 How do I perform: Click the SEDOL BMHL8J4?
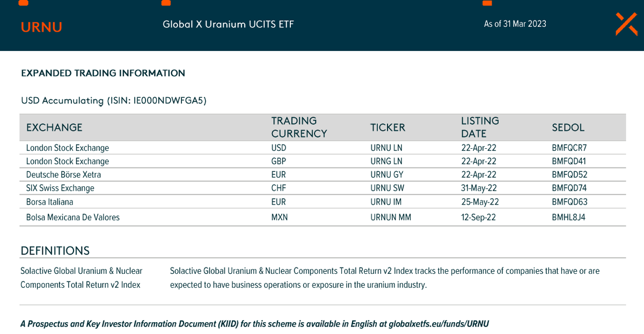(568, 217)
